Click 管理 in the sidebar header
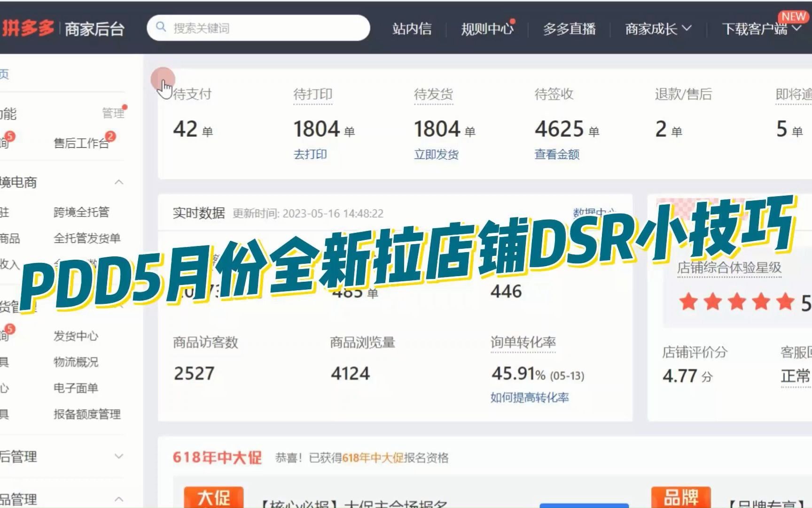The width and height of the screenshot is (812, 508). click(113, 113)
